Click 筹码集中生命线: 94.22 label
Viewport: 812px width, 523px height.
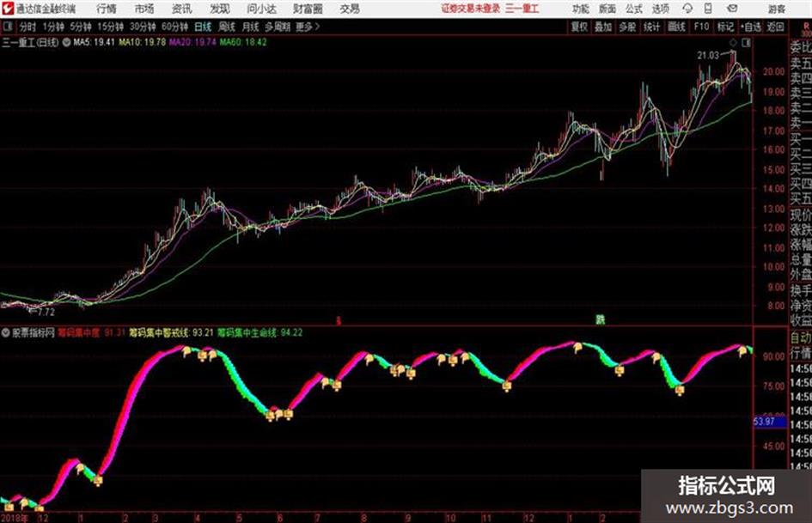click(260, 333)
